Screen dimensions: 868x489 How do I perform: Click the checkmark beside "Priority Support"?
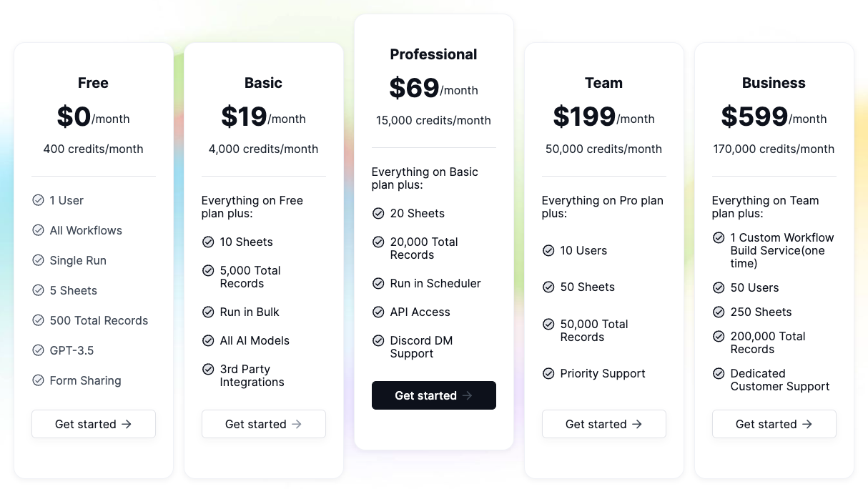[x=548, y=373]
